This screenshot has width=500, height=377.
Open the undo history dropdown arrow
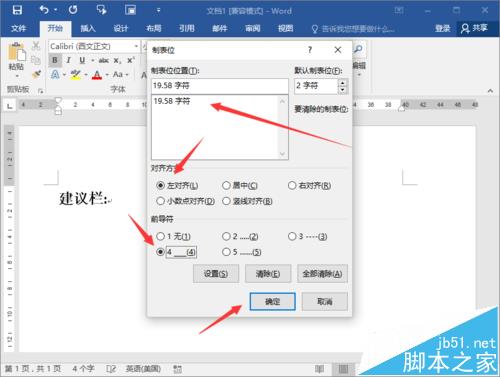pyautogui.click(x=55, y=10)
